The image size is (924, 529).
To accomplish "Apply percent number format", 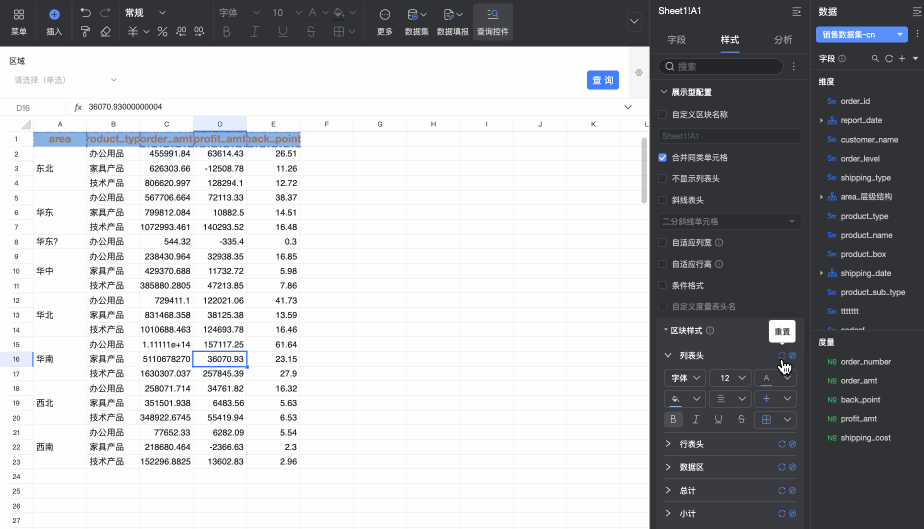I will 162,32.
